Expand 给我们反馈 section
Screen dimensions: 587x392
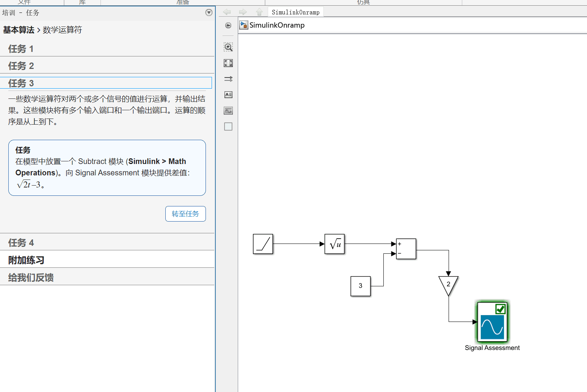click(107, 277)
